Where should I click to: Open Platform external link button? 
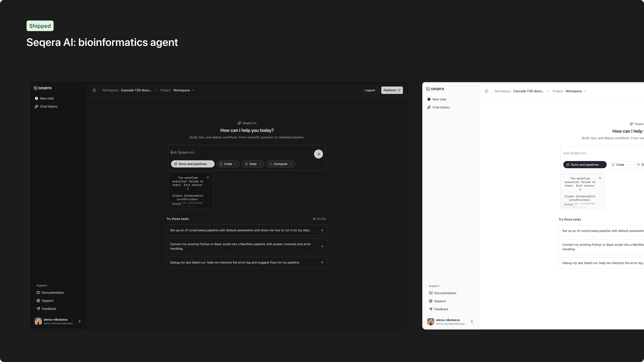point(392,90)
